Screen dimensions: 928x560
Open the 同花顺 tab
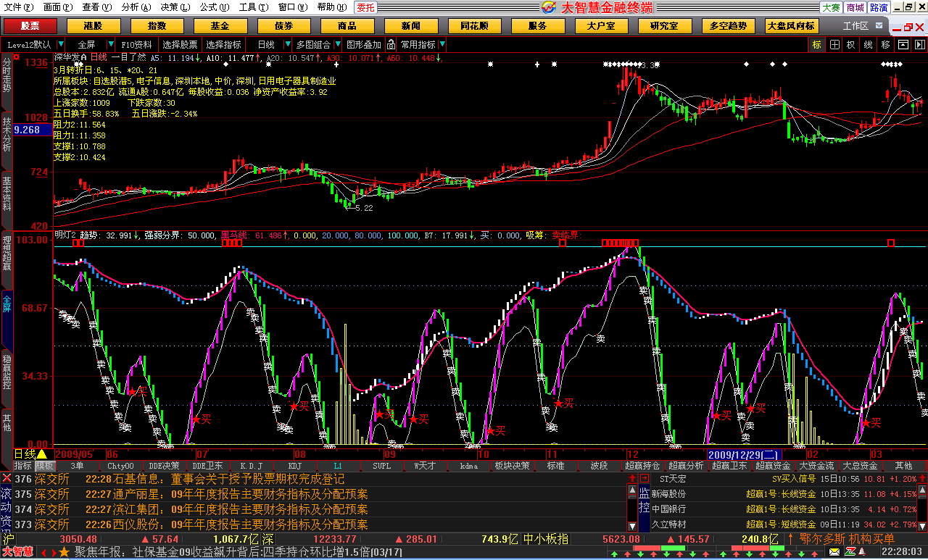tap(474, 26)
